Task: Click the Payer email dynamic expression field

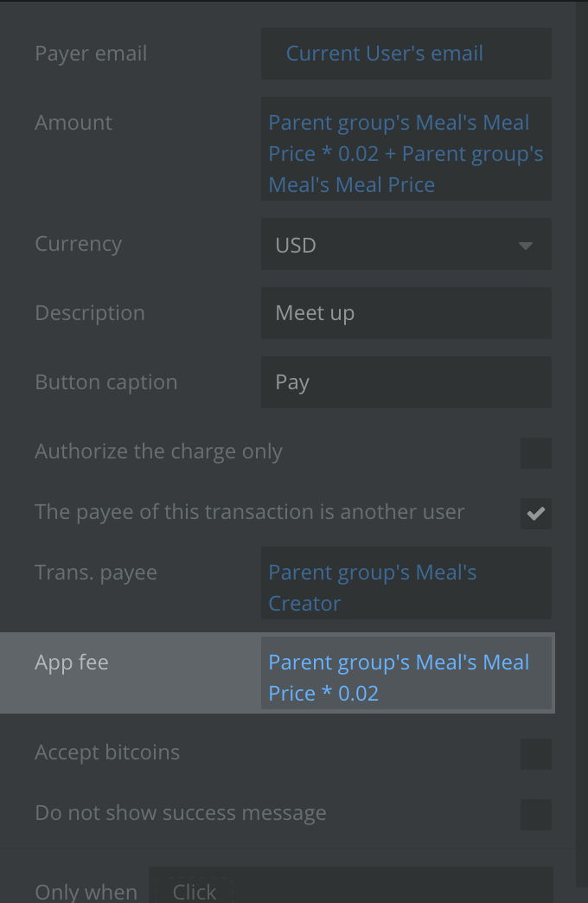Action: point(406,54)
